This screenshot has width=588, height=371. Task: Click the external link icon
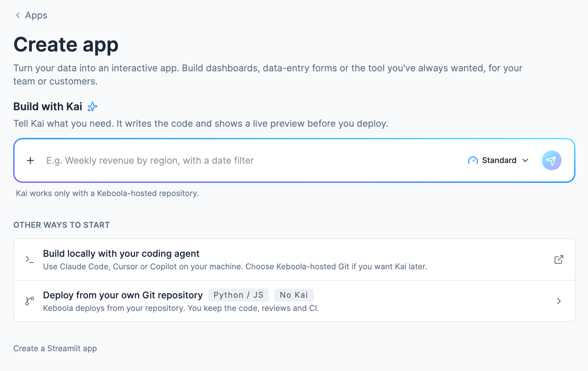point(559,259)
